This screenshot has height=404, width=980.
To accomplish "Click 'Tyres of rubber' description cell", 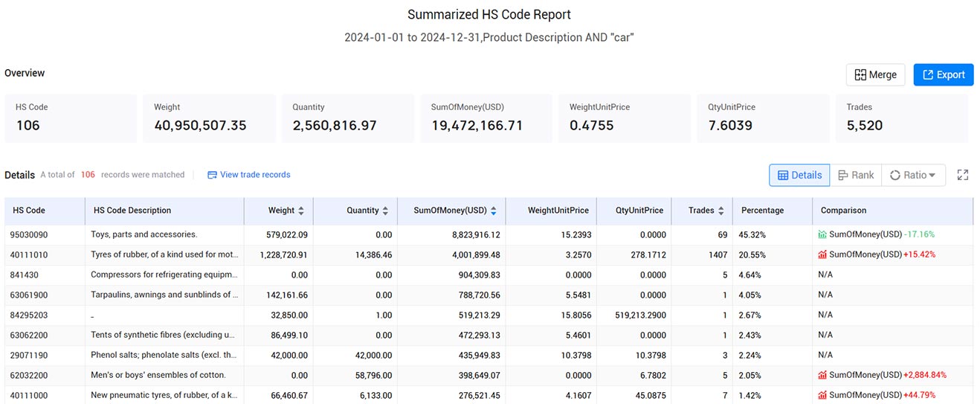I will click(x=164, y=254).
